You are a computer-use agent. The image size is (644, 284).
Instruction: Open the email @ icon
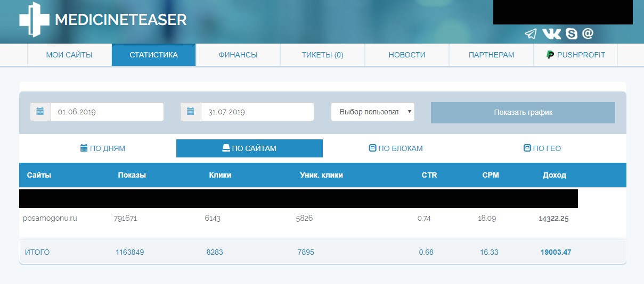tap(588, 34)
